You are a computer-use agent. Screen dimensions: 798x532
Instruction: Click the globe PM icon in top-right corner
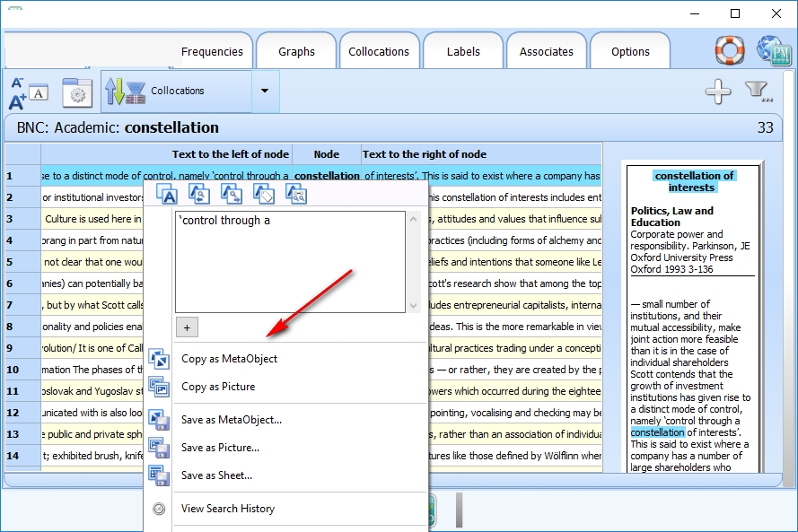click(773, 50)
